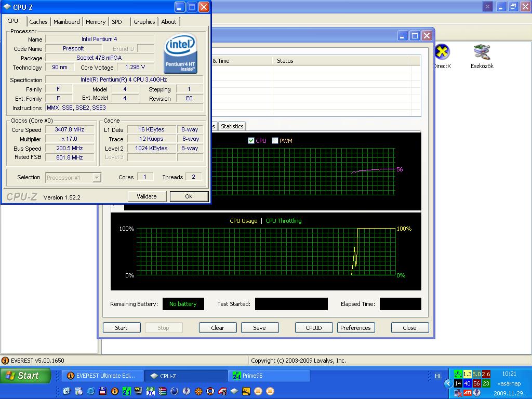Open stability test Preferences
This screenshot has width=532, height=399.
pos(355,328)
